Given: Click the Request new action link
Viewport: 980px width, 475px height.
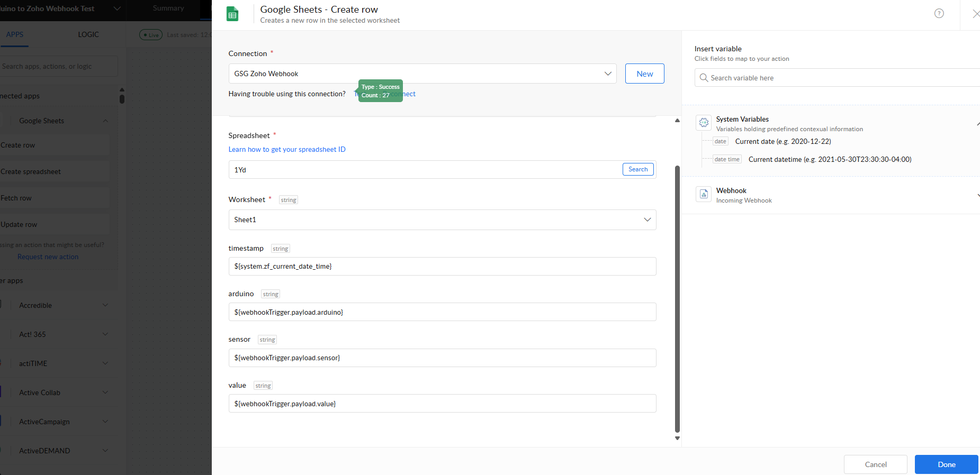Looking at the screenshot, I should (48, 257).
